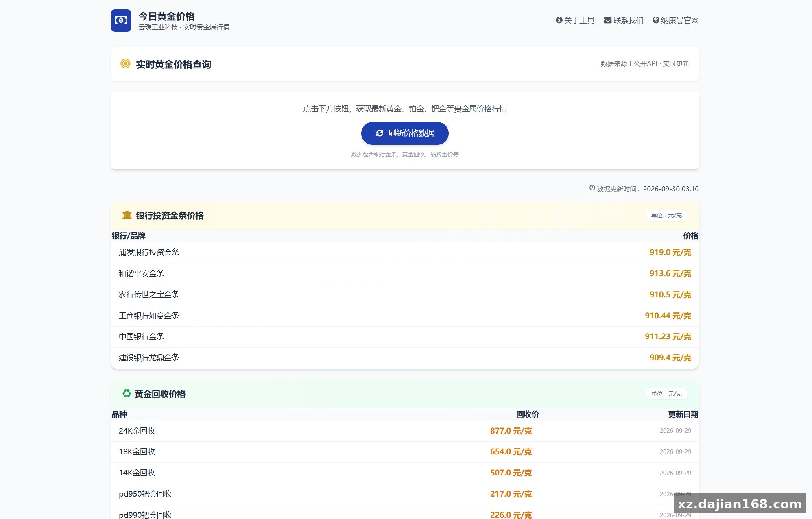
Task: Click the envelope icon beside 联系我们
Action: tap(607, 20)
